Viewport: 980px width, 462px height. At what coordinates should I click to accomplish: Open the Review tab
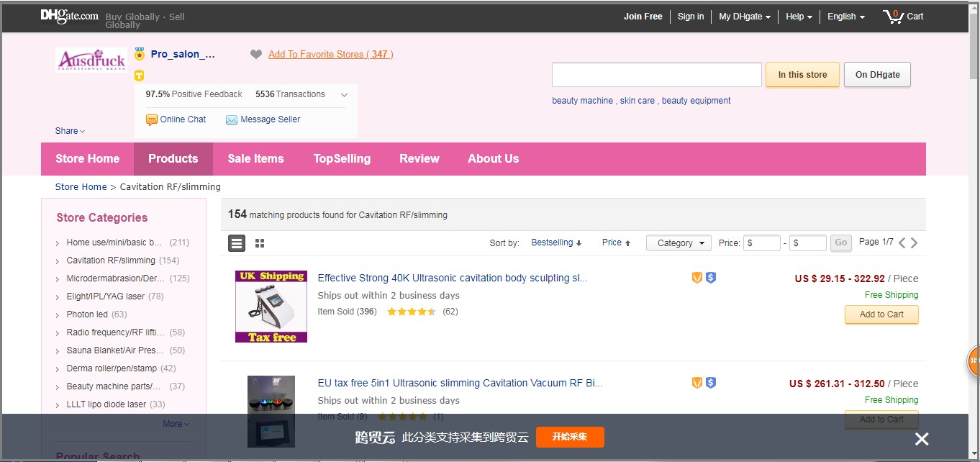(x=419, y=159)
